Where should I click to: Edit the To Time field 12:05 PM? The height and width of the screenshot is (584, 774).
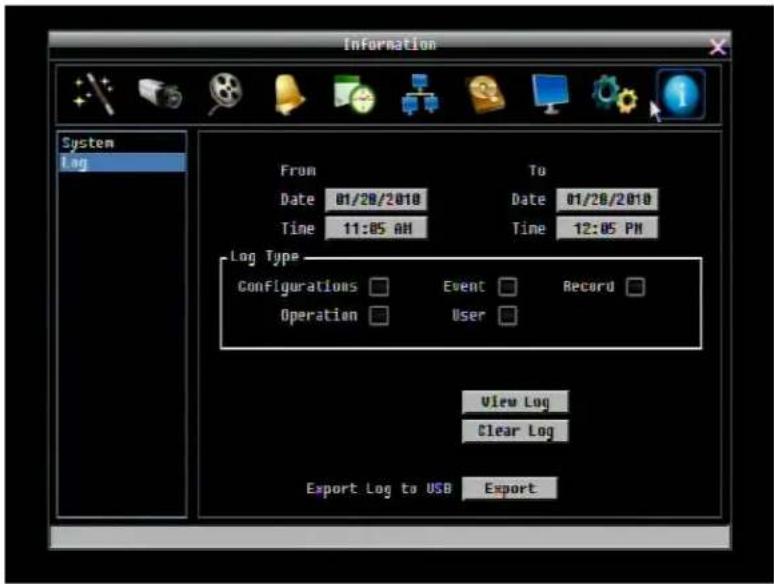pos(607,229)
